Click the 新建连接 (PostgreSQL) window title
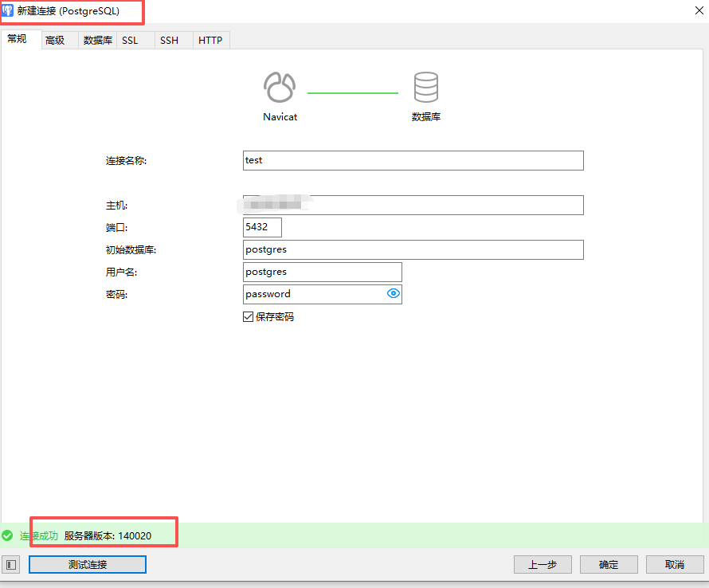The height and width of the screenshot is (588, 709). pyautogui.click(x=69, y=11)
